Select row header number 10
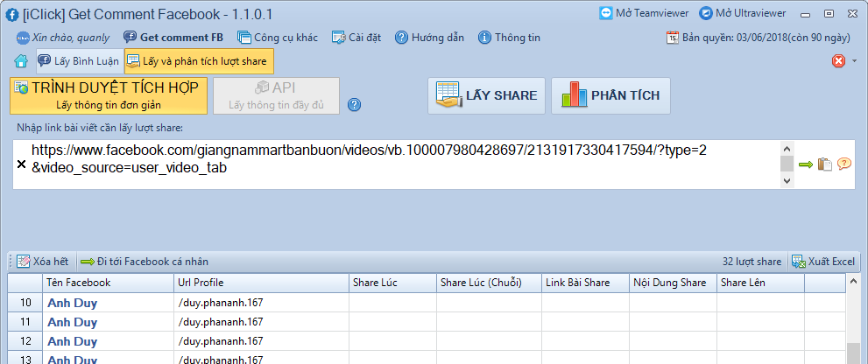The width and height of the screenshot is (868, 364). 25,303
